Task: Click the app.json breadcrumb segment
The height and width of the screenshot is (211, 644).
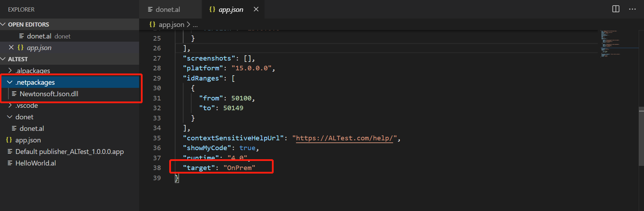Action: [x=171, y=24]
